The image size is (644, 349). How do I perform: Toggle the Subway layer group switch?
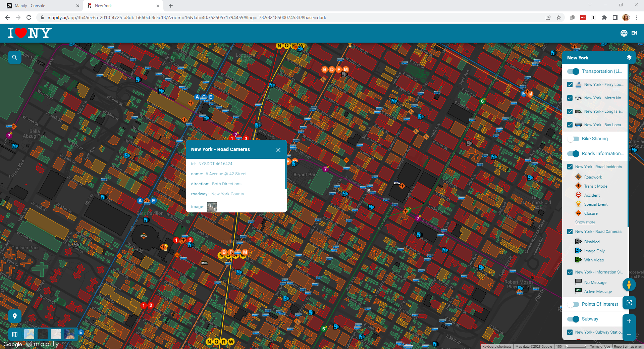pyautogui.click(x=573, y=319)
